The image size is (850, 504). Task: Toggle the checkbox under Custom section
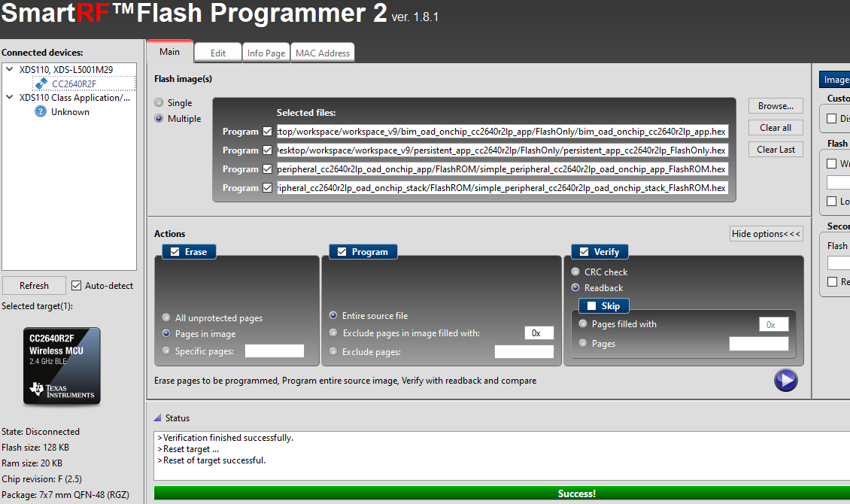point(831,118)
